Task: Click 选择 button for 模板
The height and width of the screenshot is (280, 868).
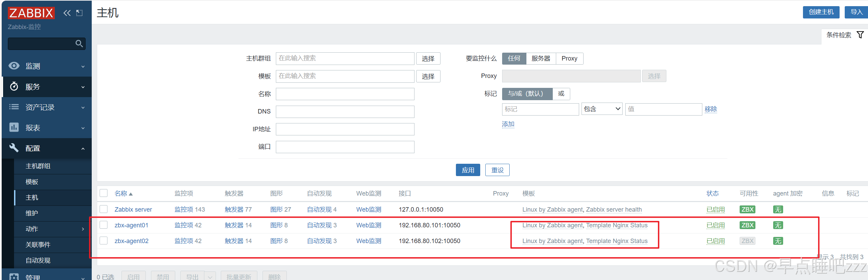Action: click(428, 76)
